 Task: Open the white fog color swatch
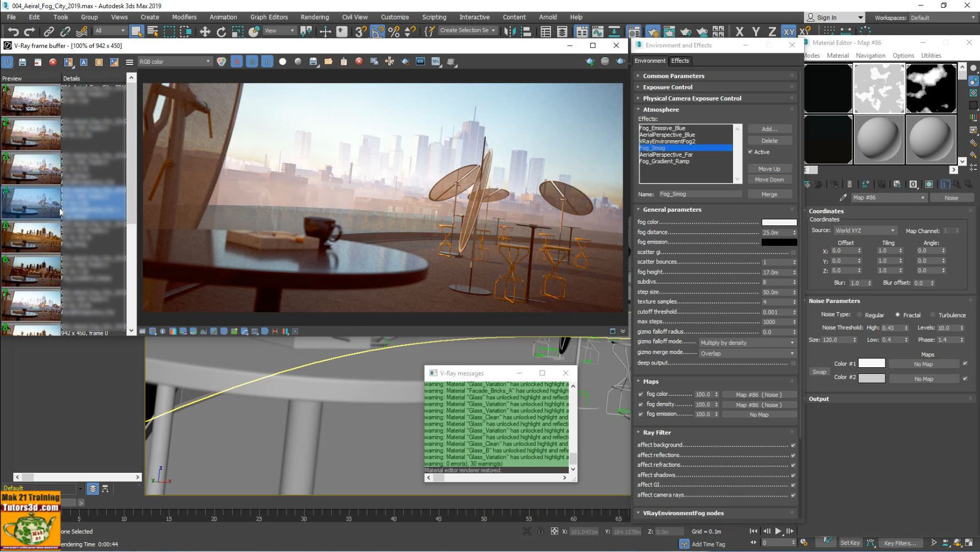pos(779,222)
